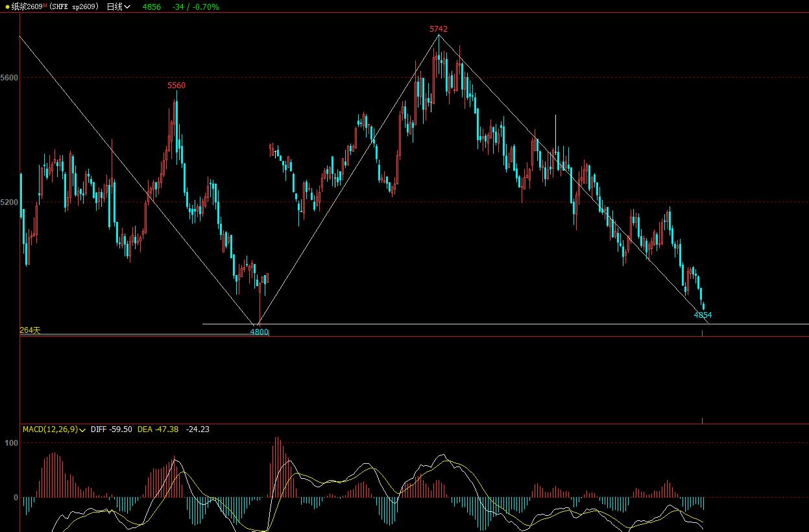Click the 4800 low price label
809x532 pixels.
[x=259, y=332]
